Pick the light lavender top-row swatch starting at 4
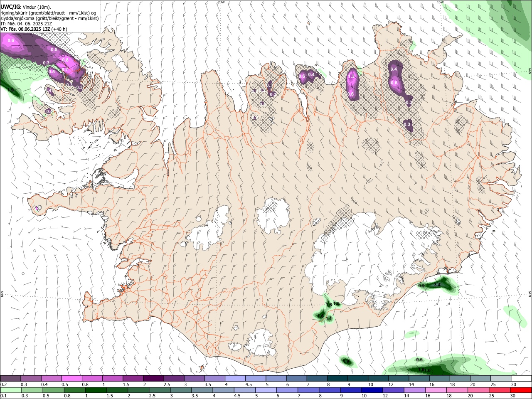The image size is (532, 399). [x=235, y=379]
